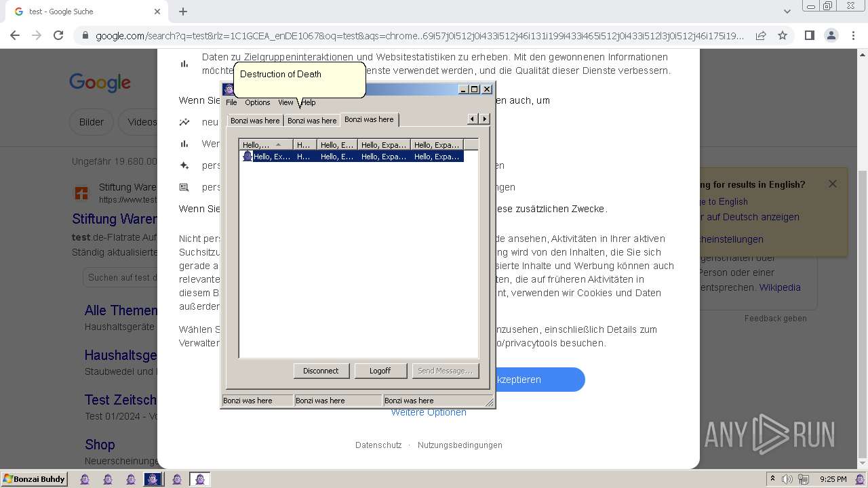Dismiss the 'results in English' popup
Image resolution: width=868 pixels, height=488 pixels.
tap(833, 184)
